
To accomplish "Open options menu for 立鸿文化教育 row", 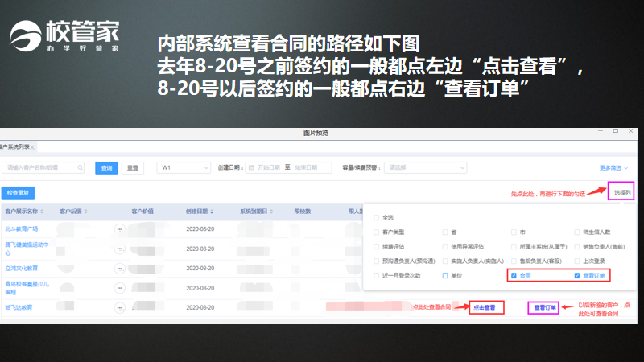I will click(119, 269).
